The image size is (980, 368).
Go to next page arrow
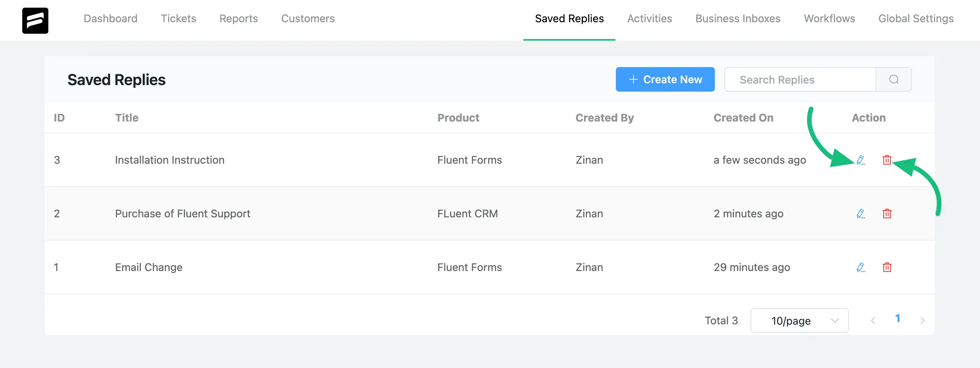tap(922, 320)
